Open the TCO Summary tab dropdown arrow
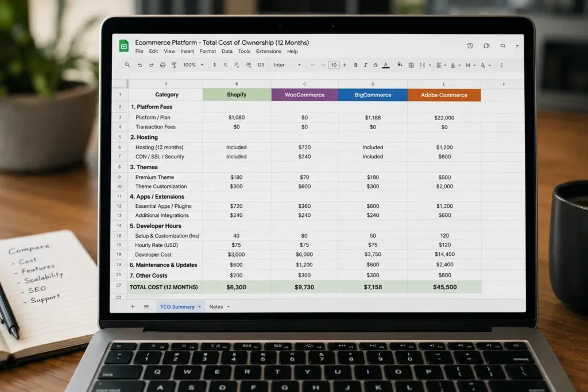 tap(199, 306)
